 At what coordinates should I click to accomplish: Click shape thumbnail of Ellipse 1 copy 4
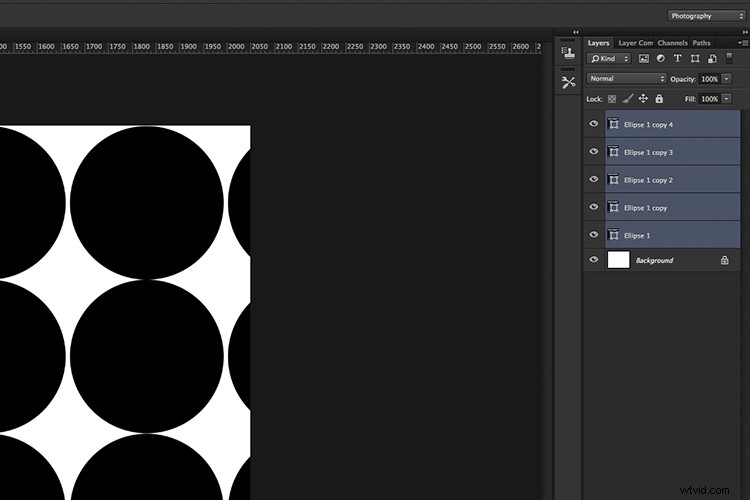tap(613, 124)
